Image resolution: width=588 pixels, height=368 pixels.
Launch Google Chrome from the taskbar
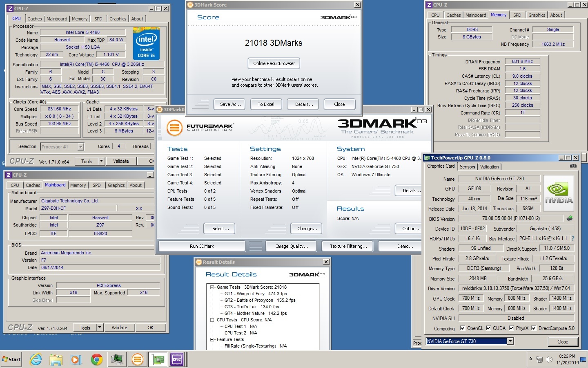97,359
